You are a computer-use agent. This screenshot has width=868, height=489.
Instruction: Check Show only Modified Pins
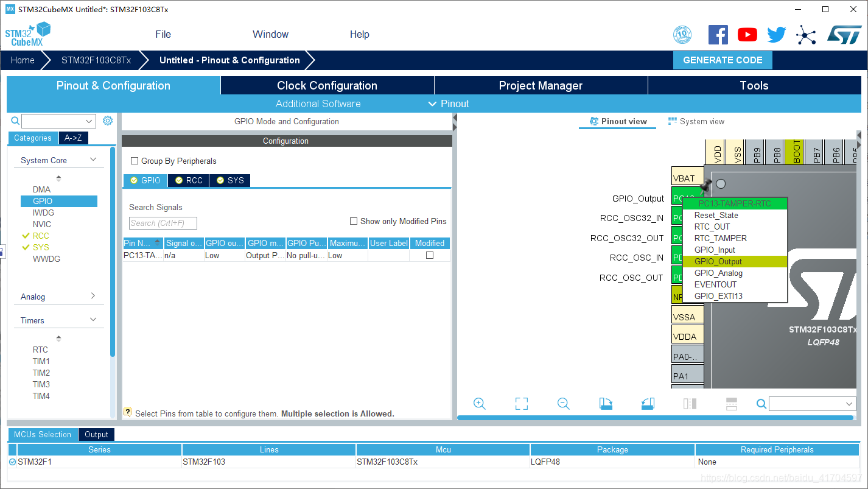(354, 221)
